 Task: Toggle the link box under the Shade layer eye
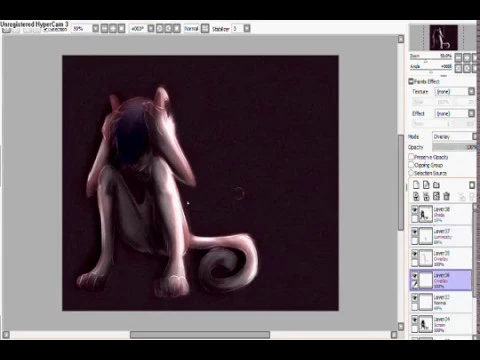pos(415,219)
